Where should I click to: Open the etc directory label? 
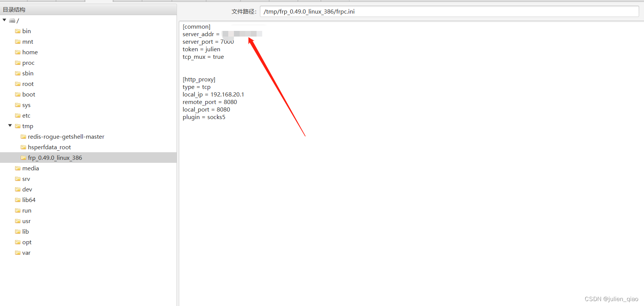click(26, 116)
